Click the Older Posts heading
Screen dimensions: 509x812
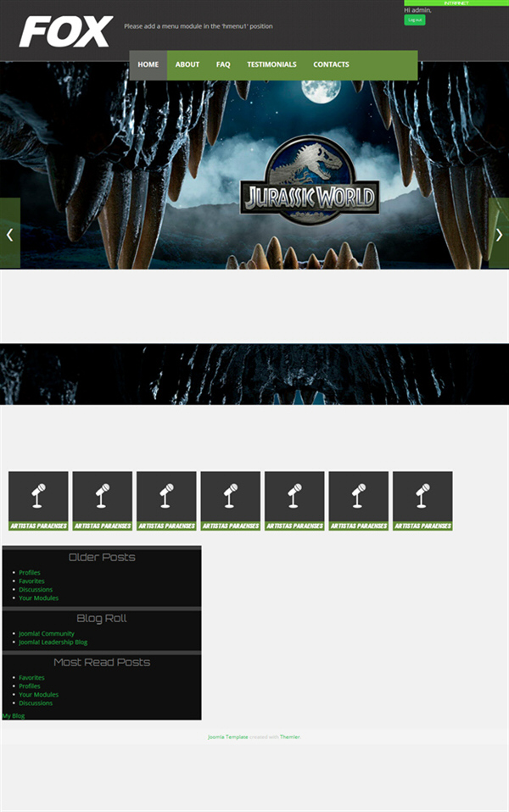102,557
